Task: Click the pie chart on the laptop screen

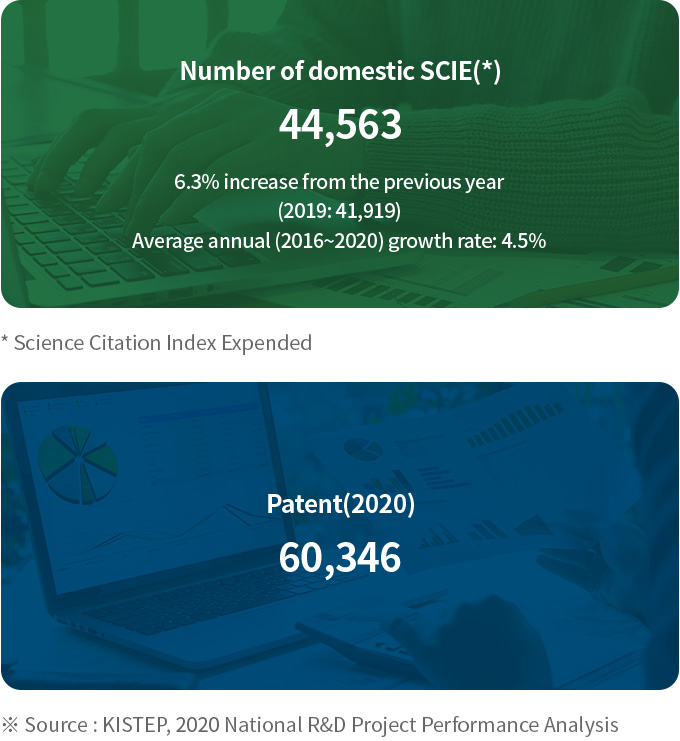Action: 78,463
